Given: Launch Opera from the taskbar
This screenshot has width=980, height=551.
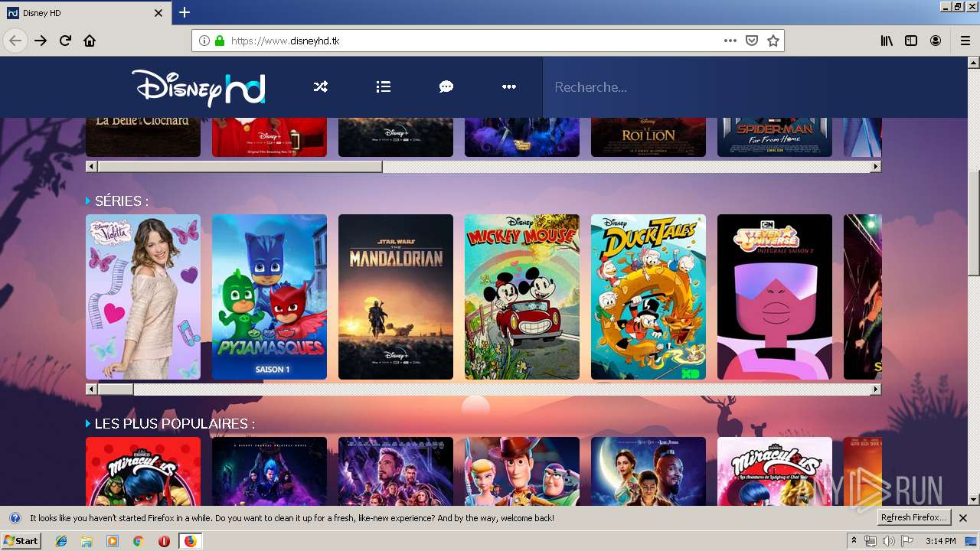Looking at the screenshot, I should (x=164, y=541).
